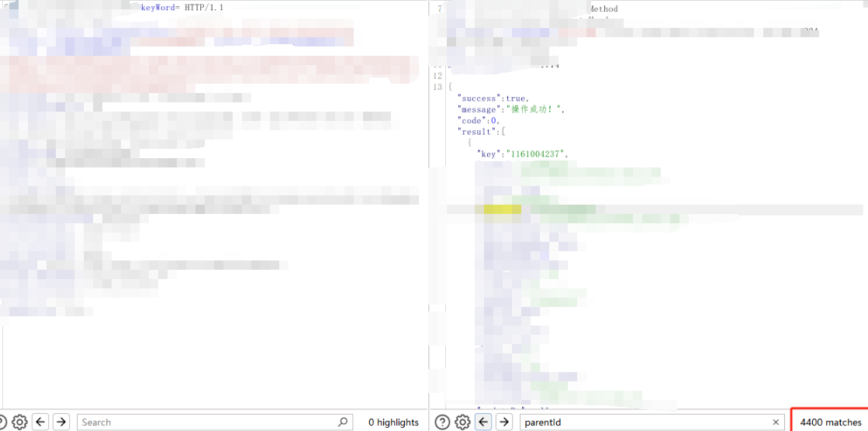
Task: Go to next match in request pane
Action: click(x=61, y=422)
